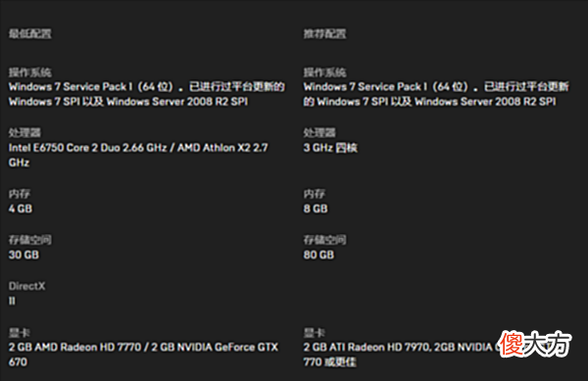588x381 pixels.
Task: Select the 处理器 label in recommended column
Action: tap(319, 132)
